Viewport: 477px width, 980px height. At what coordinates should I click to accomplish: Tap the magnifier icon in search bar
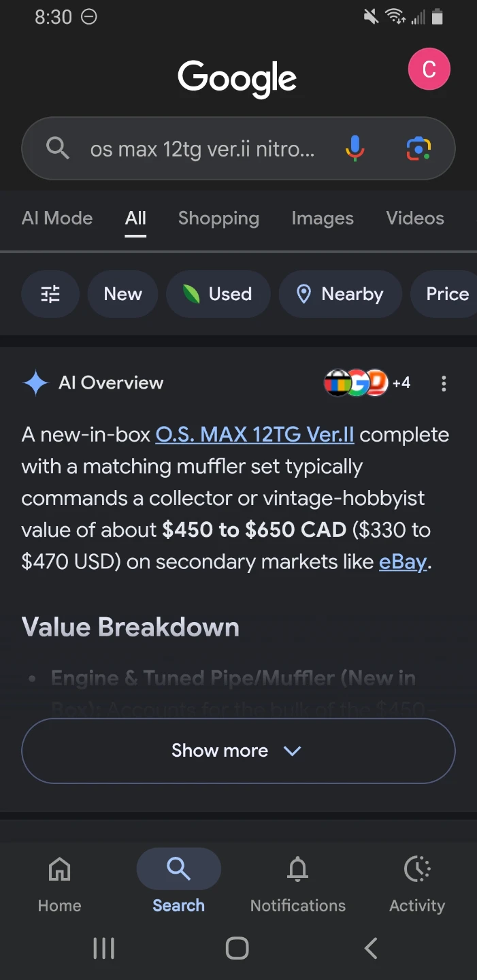(58, 148)
